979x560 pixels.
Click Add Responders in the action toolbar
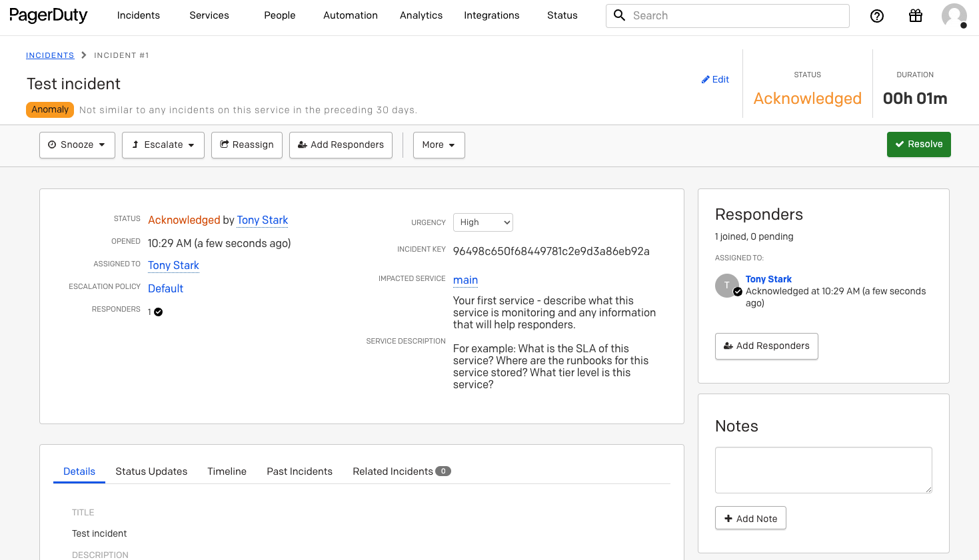point(341,144)
